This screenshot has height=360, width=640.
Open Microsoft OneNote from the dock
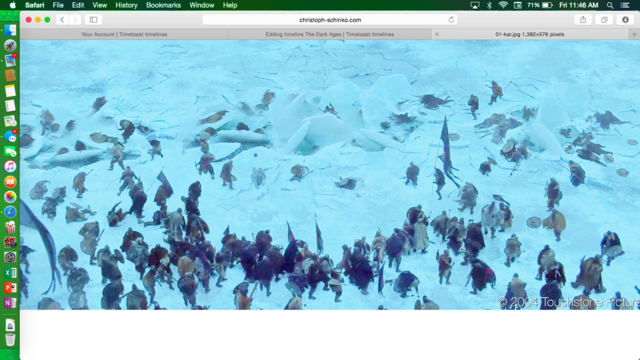point(10,302)
